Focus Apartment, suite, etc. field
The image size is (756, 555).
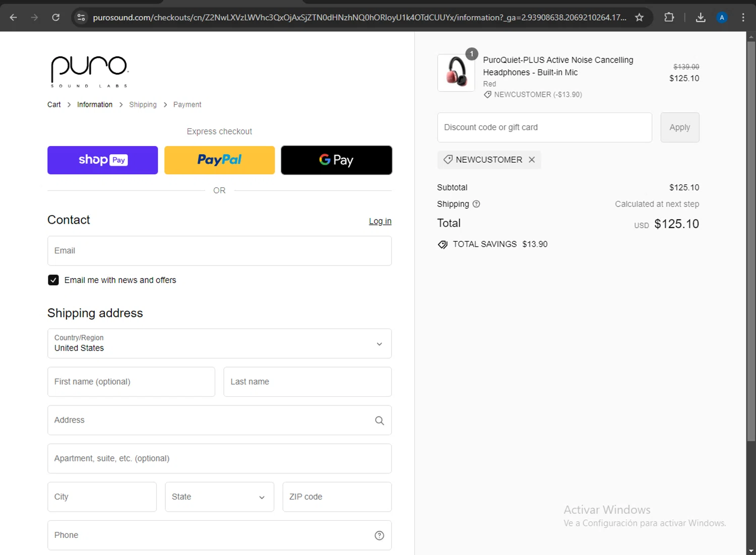pyautogui.click(x=219, y=458)
